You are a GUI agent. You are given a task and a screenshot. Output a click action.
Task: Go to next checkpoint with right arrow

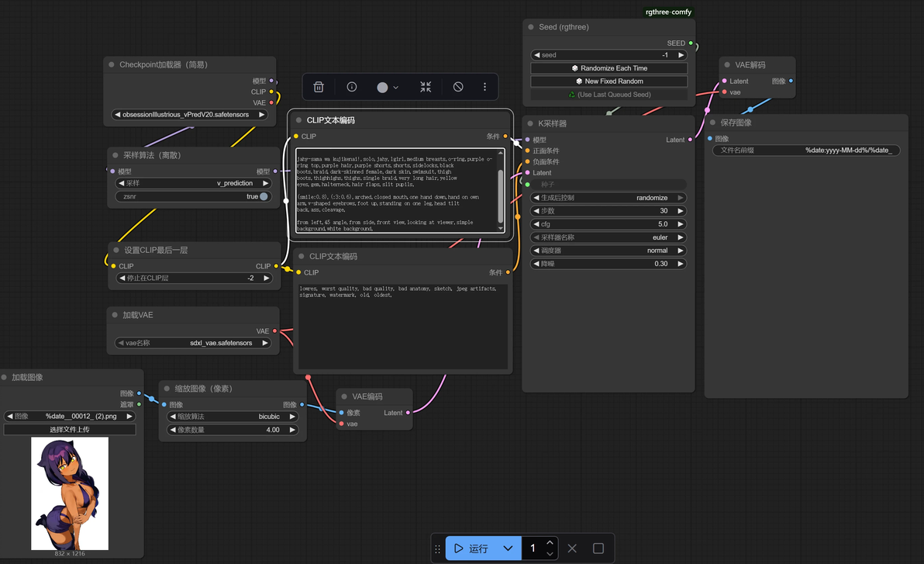pyautogui.click(x=262, y=115)
